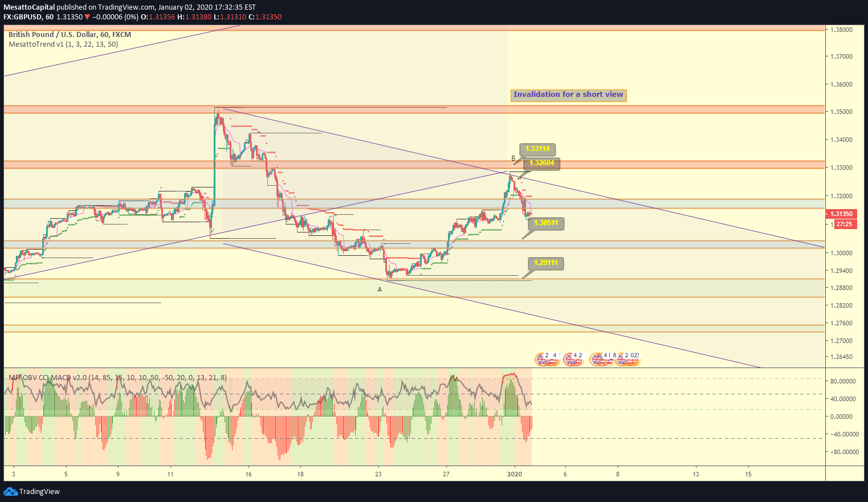Click the 1.32604 price callout label

point(541,164)
